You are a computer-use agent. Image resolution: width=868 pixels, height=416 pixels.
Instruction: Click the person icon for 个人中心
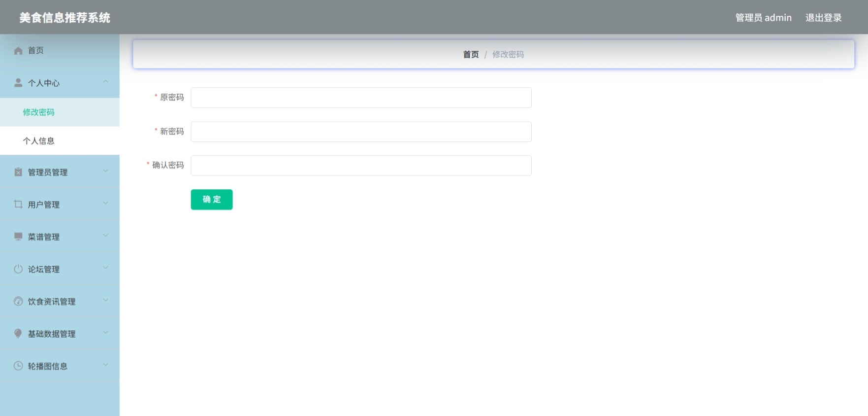pos(18,83)
